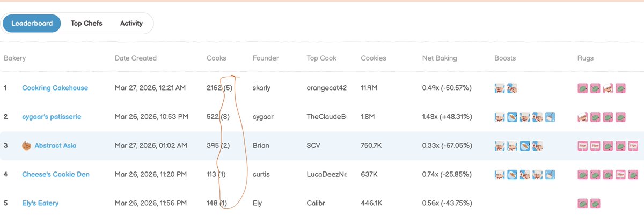Click founder name cygaar
Image resolution: width=644 pixels, height=217 pixels.
coord(263,117)
